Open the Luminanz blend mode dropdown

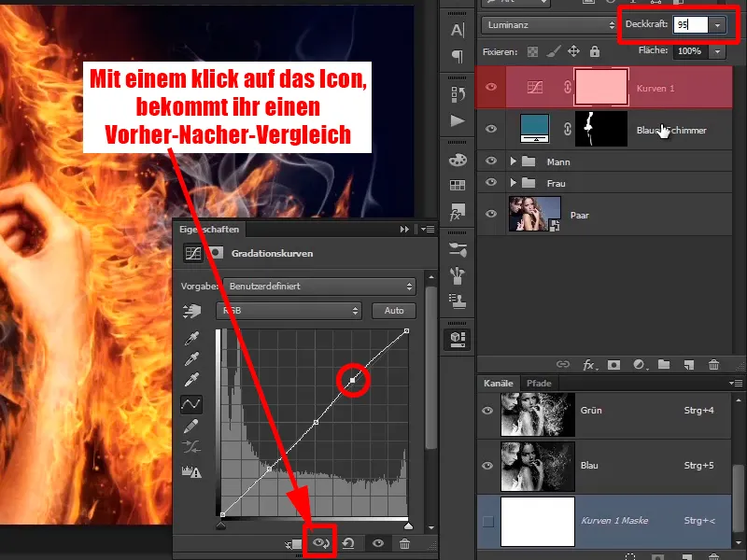coord(549,25)
